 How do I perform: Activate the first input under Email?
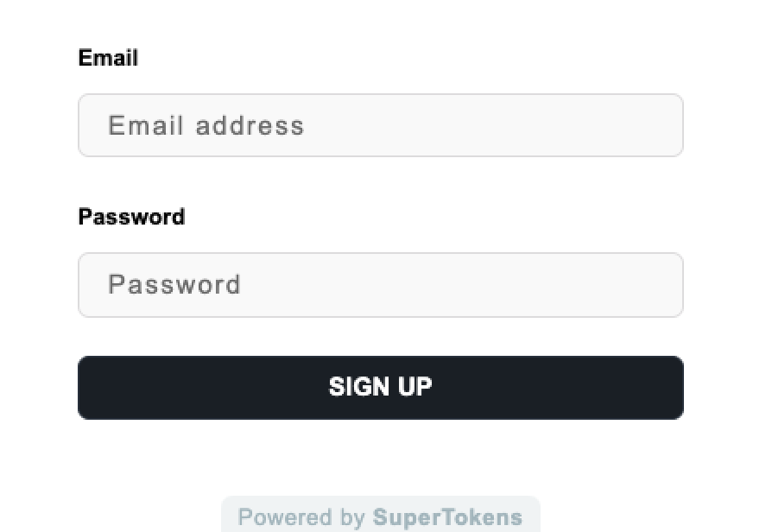point(380,125)
